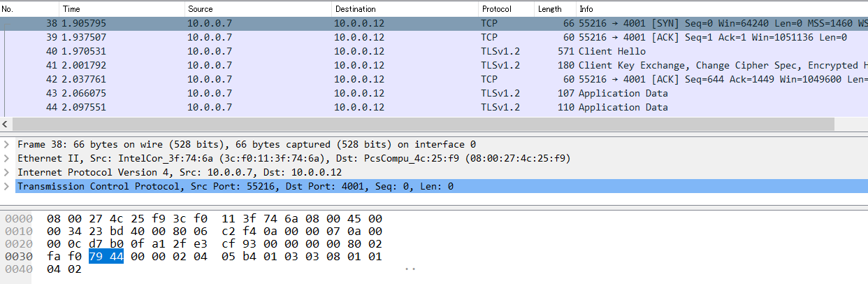Click hex offset 0020 row

tap(18, 243)
